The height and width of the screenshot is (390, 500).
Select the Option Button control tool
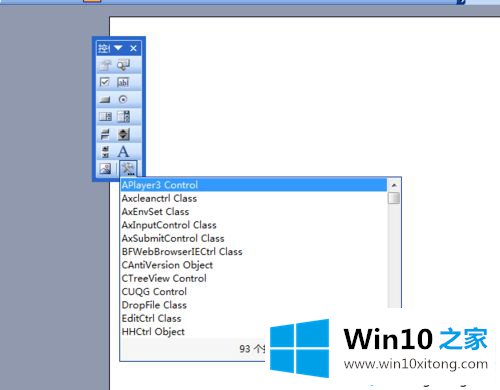pos(123,100)
